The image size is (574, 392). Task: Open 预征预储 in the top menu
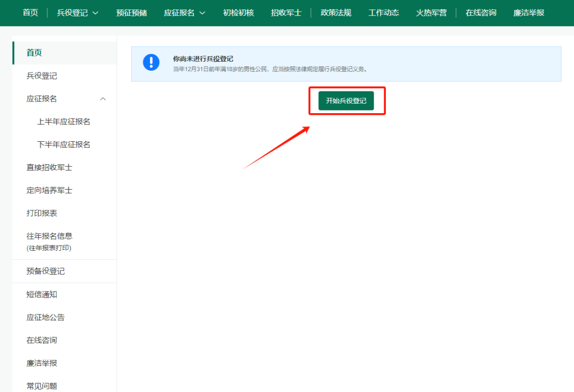(131, 13)
